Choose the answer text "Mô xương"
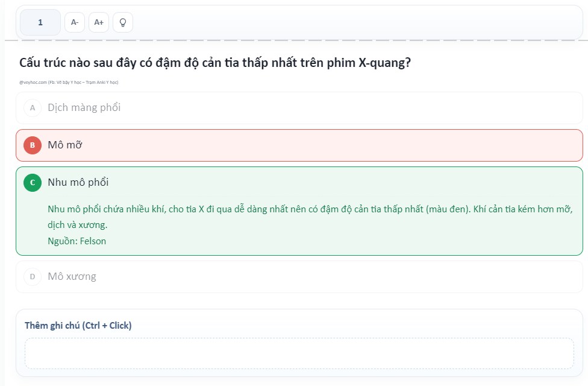The image size is (588, 386). tap(72, 277)
